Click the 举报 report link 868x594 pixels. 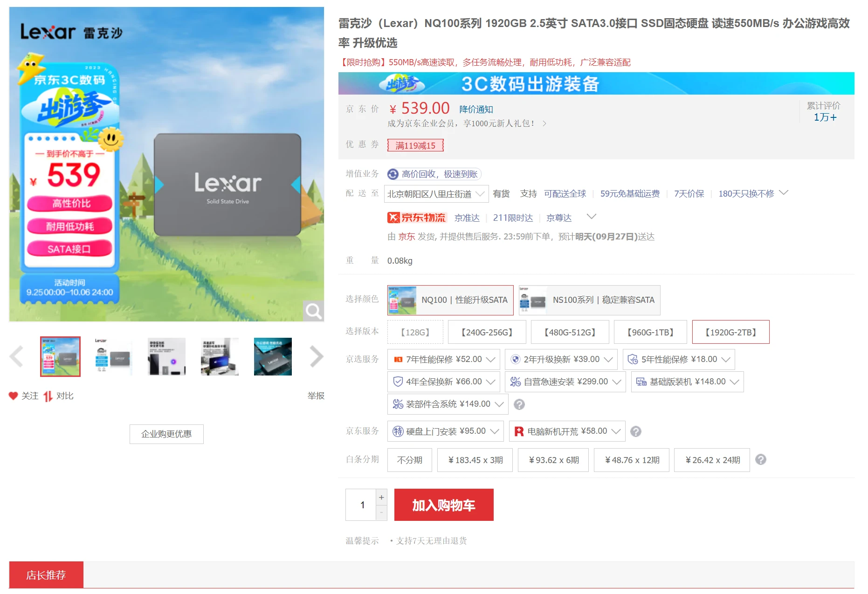tap(316, 396)
